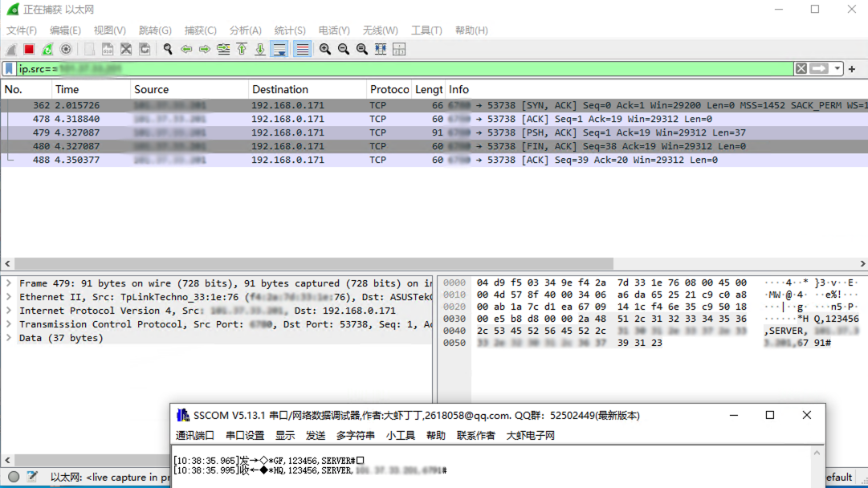Add a filter button with plus
868x488 pixels.
point(852,68)
